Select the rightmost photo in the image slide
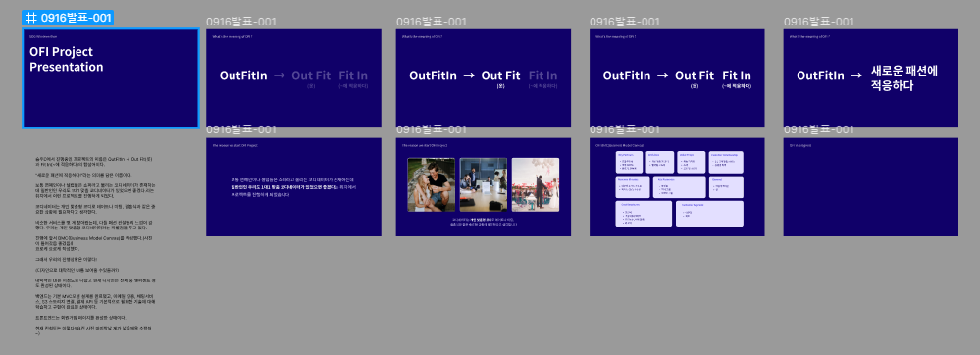980x355 pixels. click(x=536, y=184)
